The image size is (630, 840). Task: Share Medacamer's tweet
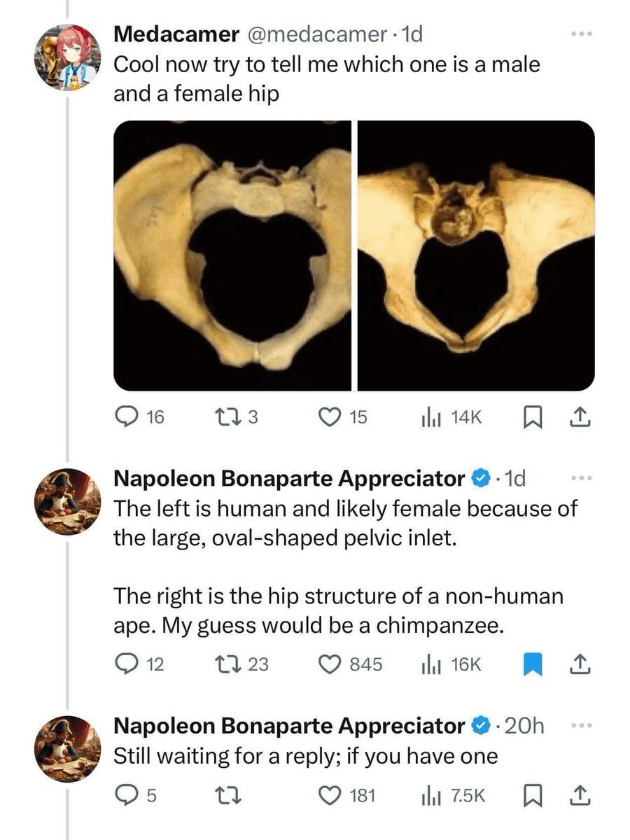(580, 418)
